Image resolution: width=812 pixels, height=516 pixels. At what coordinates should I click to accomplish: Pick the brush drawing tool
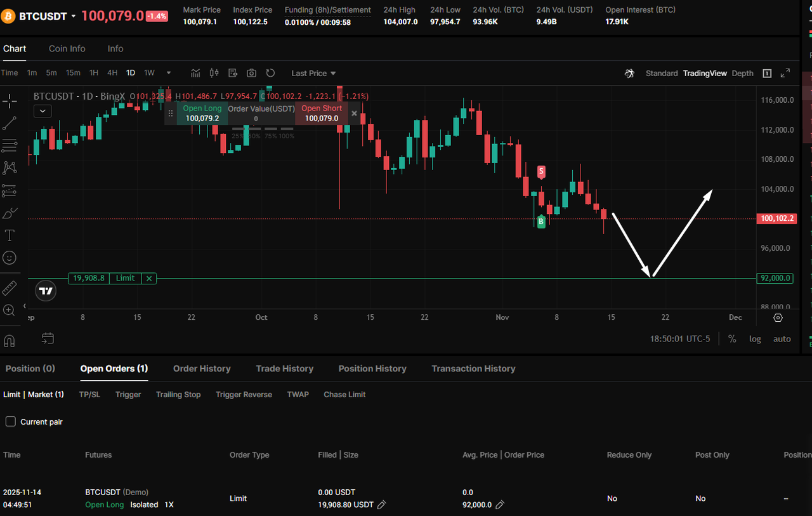10,213
